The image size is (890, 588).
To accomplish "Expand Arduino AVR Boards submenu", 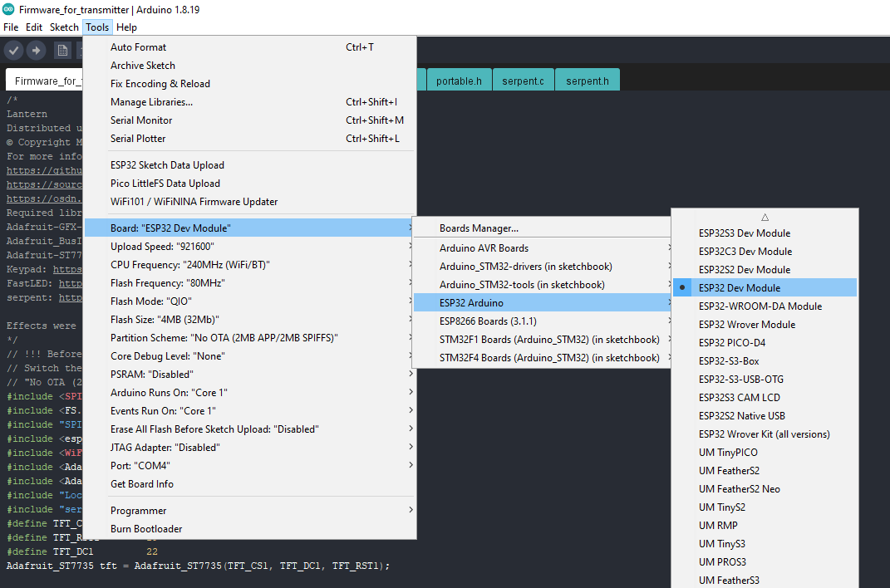I will point(542,247).
